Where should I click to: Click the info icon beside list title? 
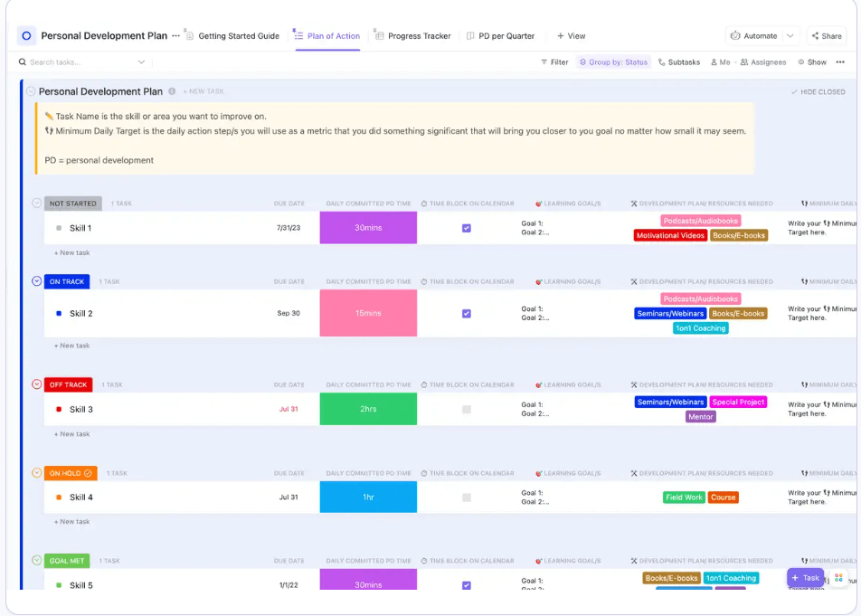point(172,91)
